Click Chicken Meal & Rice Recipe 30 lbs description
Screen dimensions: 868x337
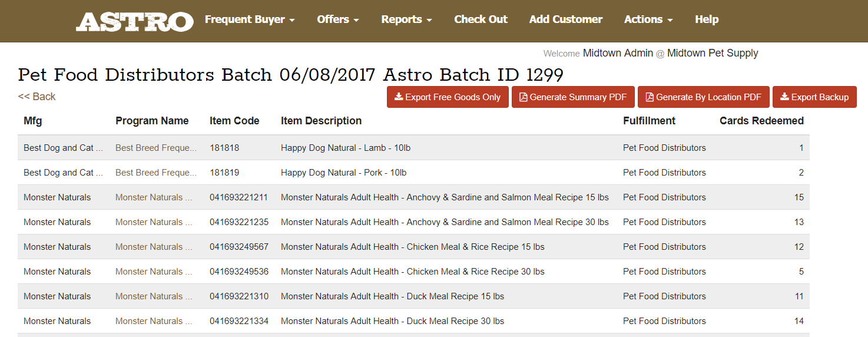[x=413, y=272]
